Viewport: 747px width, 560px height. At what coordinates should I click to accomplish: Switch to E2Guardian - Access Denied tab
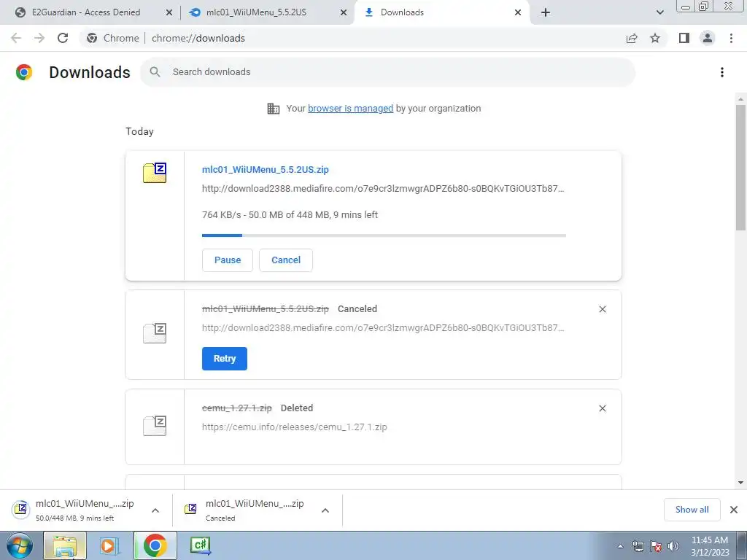click(x=86, y=12)
